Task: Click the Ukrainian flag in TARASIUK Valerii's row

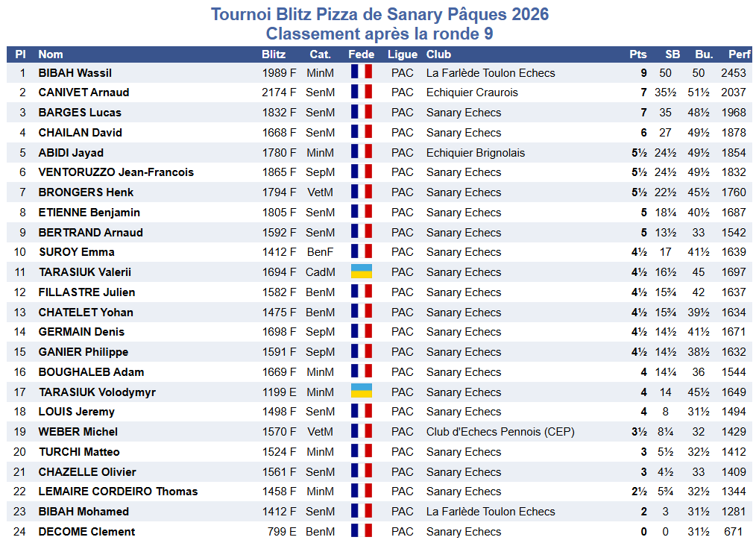Action: 361,271
